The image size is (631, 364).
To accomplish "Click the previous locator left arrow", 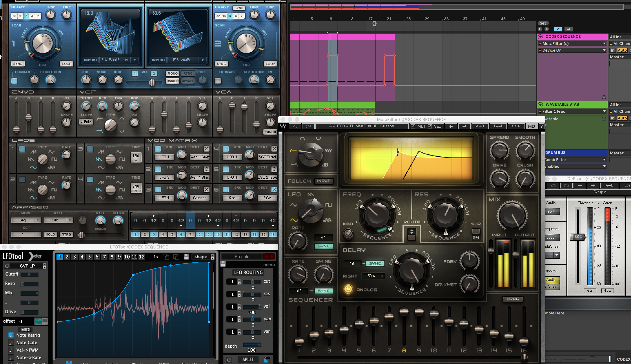I will (x=540, y=29).
